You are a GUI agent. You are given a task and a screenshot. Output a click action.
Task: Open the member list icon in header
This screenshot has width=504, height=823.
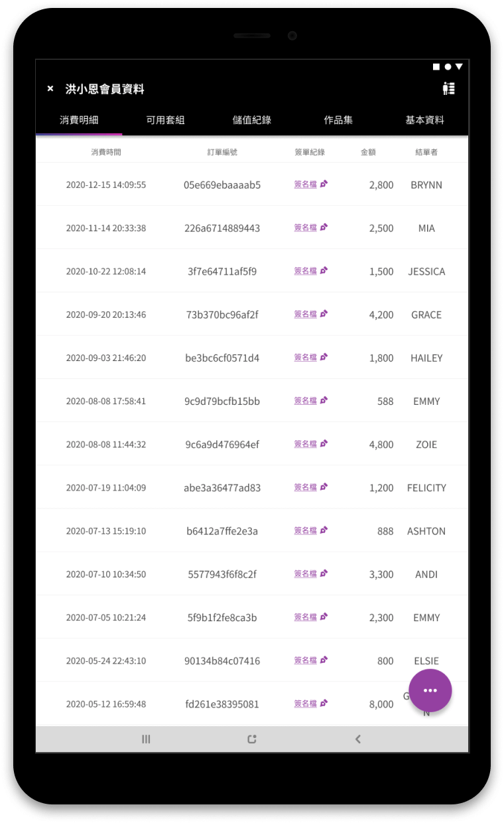click(449, 88)
